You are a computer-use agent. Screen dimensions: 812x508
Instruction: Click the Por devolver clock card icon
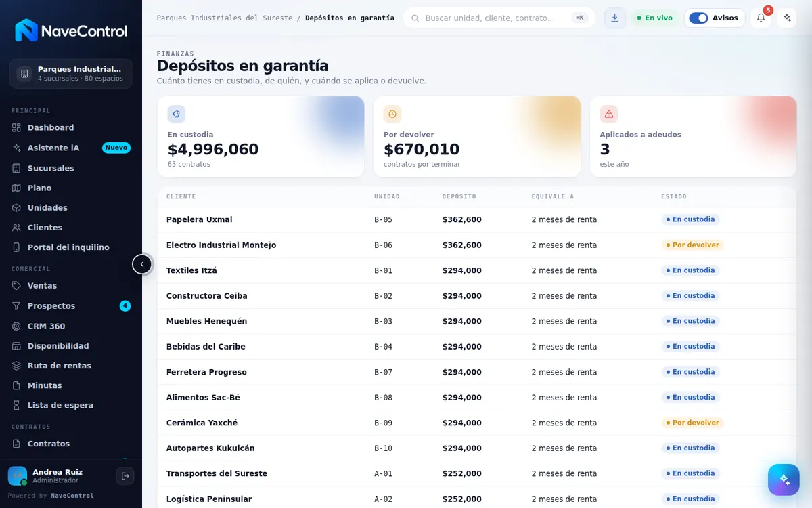pyautogui.click(x=392, y=114)
